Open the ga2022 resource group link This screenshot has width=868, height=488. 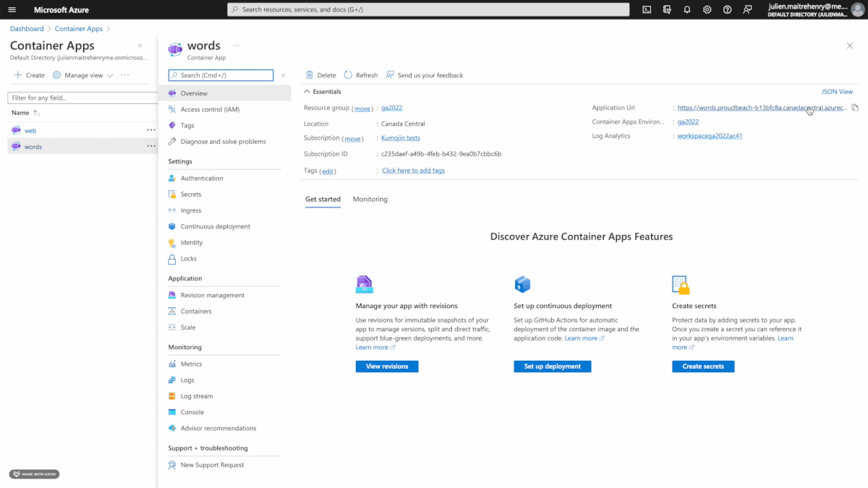point(392,108)
